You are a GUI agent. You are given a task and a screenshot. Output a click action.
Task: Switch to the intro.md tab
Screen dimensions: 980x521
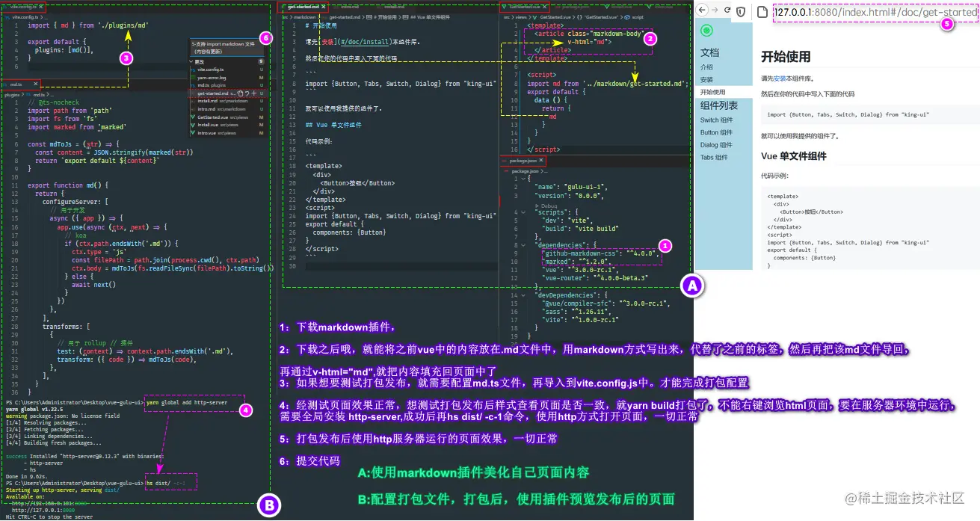coord(351,7)
